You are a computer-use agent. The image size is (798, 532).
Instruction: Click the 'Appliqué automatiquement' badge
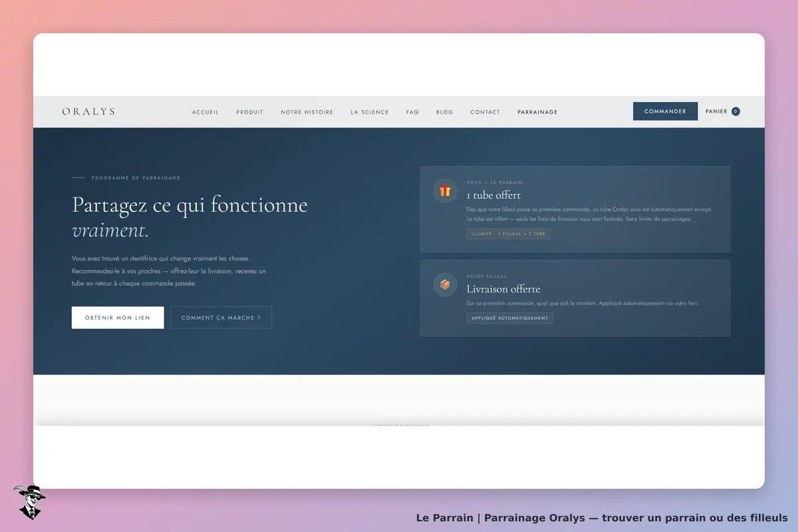(510, 319)
